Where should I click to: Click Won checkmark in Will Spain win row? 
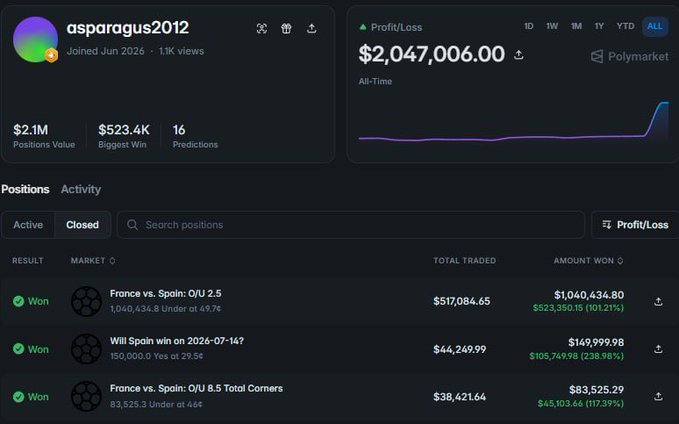tap(18, 349)
